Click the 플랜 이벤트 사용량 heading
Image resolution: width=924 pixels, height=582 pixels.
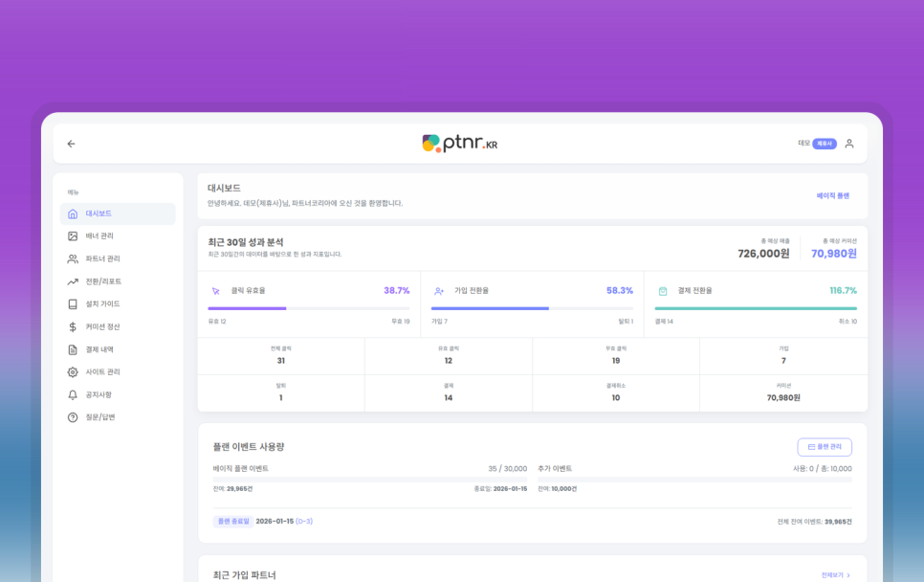click(x=249, y=447)
